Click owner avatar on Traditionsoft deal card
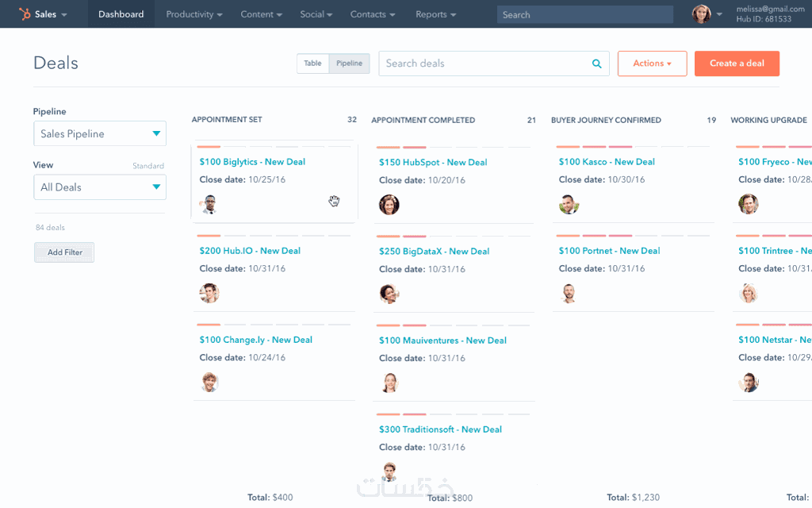Image resolution: width=812 pixels, height=508 pixels. point(389,471)
